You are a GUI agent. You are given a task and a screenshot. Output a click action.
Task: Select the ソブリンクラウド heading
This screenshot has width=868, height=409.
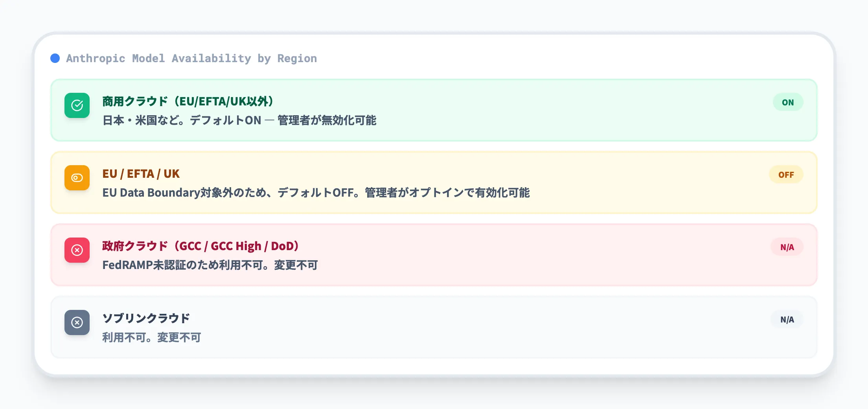tap(146, 318)
